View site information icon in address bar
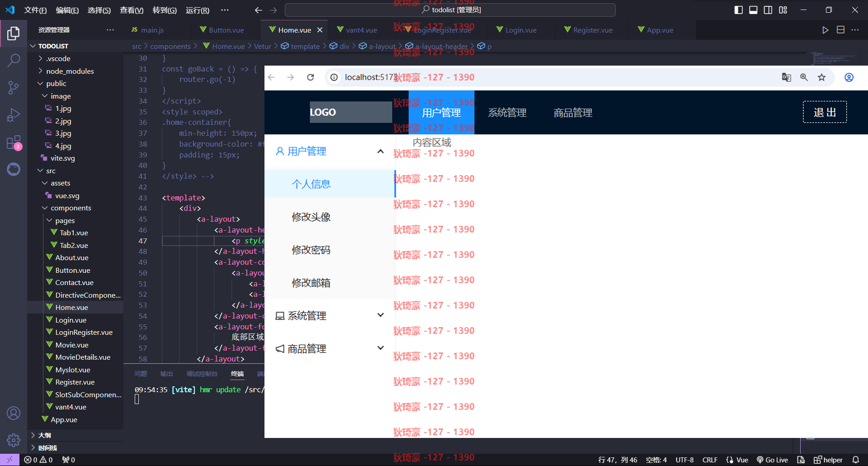868x466 pixels. (334, 77)
